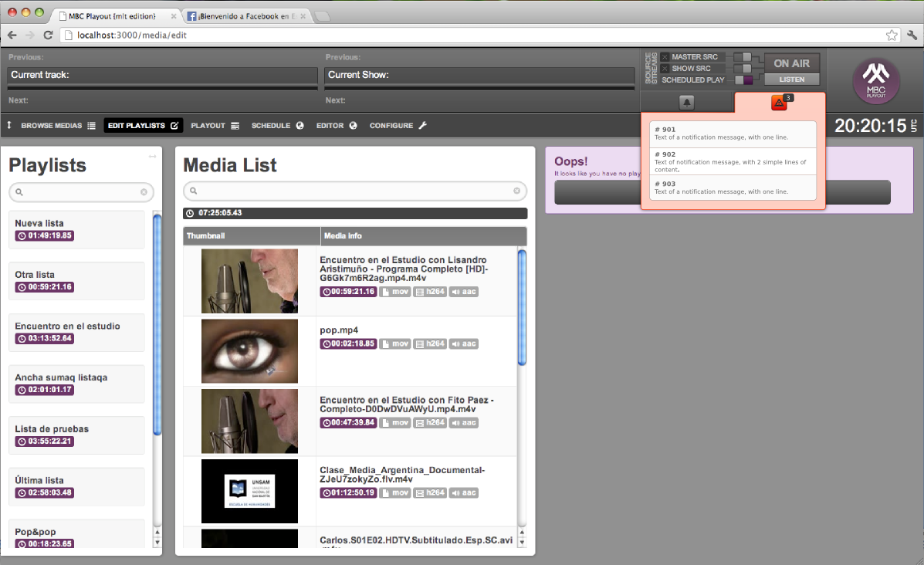Toggle the SHOW SRC switch
Image resolution: width=924 pixels, height=565 pixels.
pos(743,69)
